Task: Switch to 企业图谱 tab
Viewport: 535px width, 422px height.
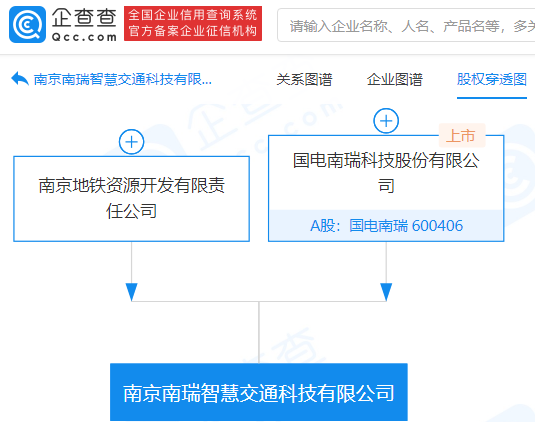Action: (395, 79)
